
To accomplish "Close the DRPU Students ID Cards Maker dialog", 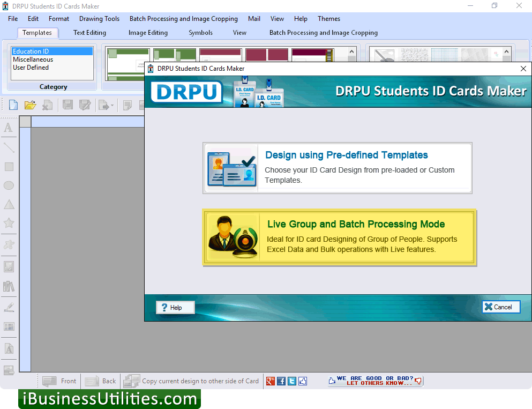I will [x=523, y=69].
